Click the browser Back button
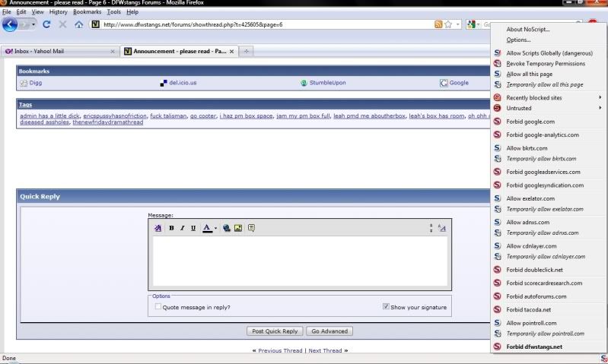This screenshot has height=364, width=608. pos(10,24)
